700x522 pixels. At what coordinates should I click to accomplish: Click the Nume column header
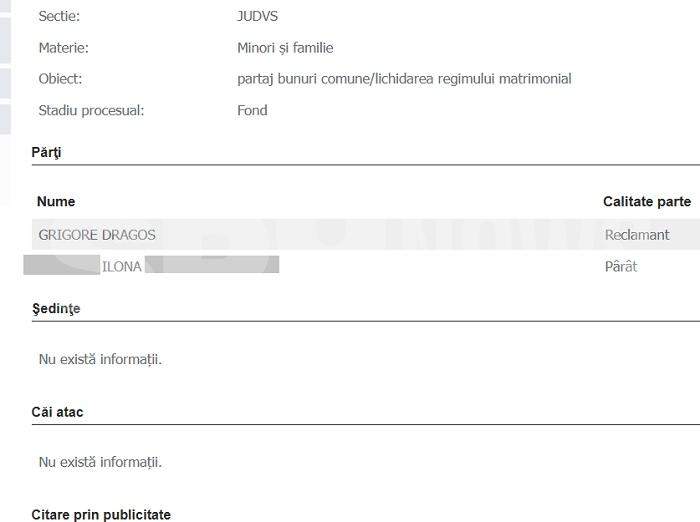coord(56,202)
